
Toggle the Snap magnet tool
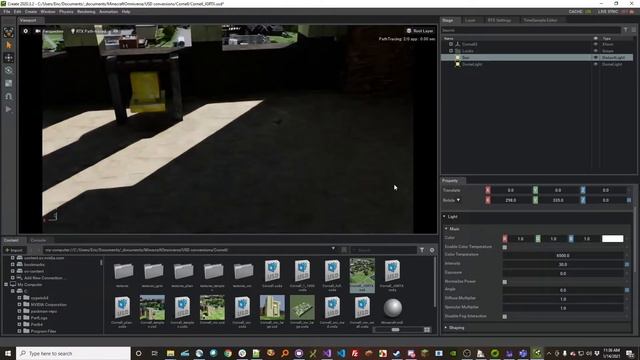[9, 96]
